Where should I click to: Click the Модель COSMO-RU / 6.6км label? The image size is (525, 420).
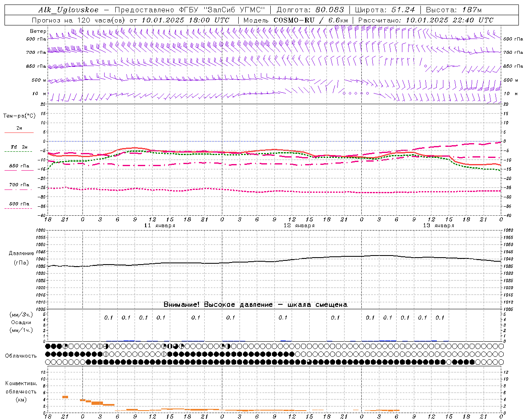click(295, 20)
